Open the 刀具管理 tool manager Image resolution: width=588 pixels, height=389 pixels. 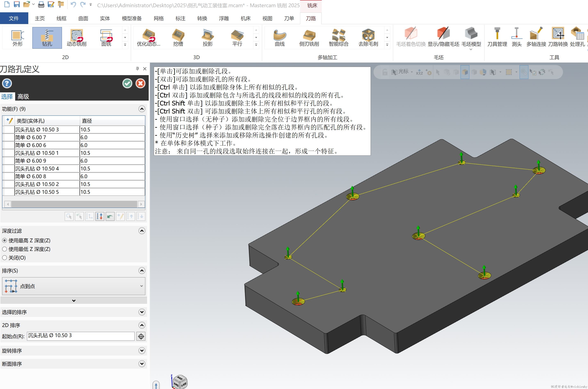[497, 37]
